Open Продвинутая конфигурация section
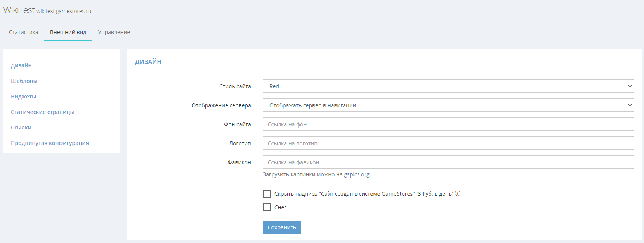 [50, 143]
